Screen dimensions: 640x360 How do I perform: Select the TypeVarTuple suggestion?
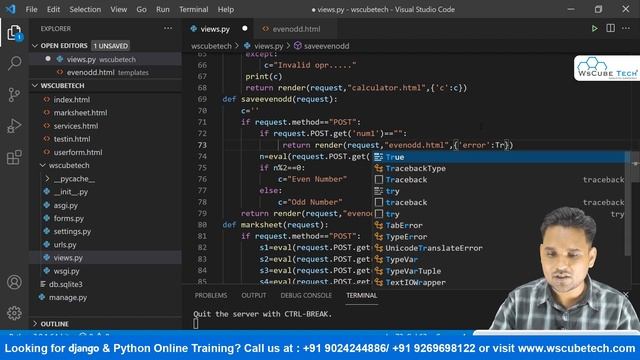[x=500, y=271]
